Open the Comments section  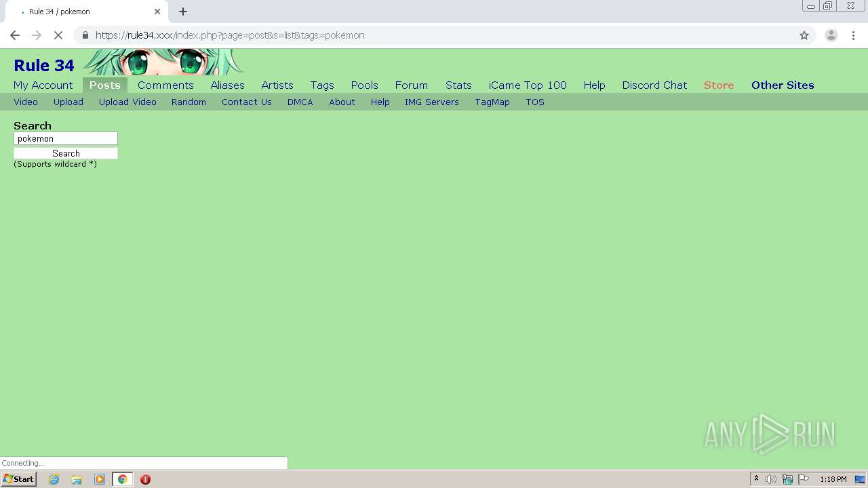[165, 85]
